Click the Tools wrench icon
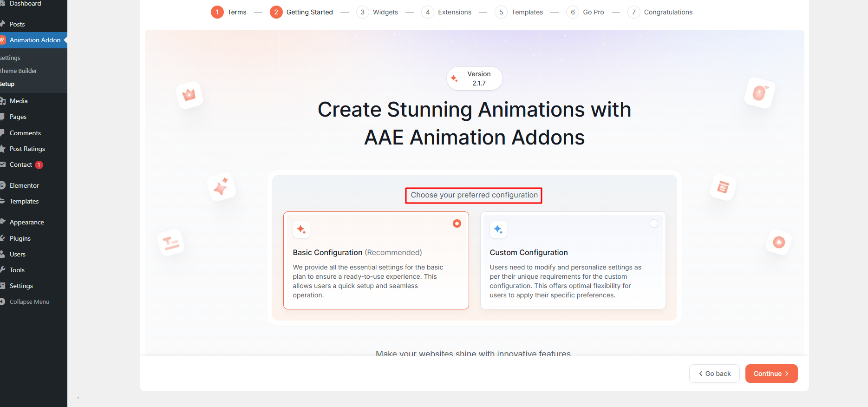 pos(2,270)
